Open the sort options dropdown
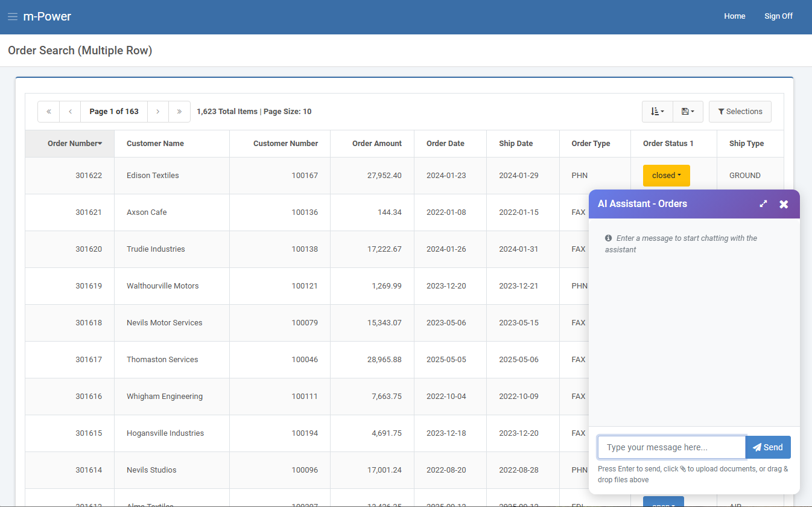This screenshot has width=812, height=507. [657, 112]
